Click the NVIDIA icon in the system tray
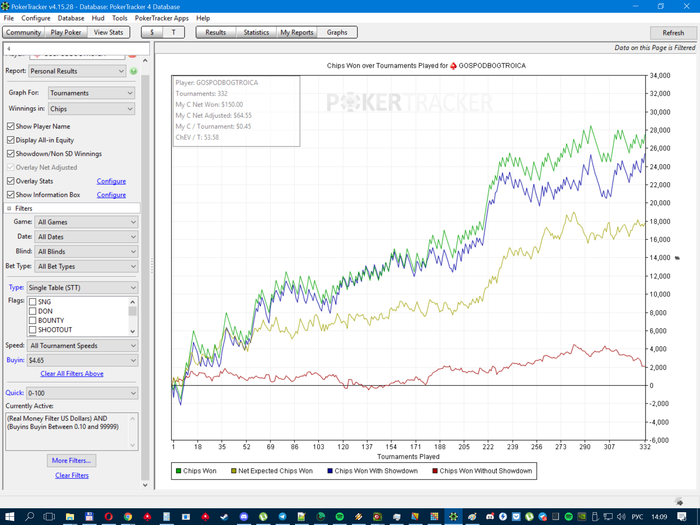This screenshot has height=525, width=700. point(582,517)
